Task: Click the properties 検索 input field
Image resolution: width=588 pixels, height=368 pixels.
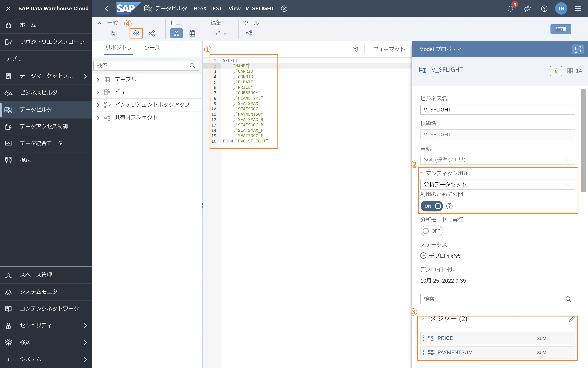Action: coord(497,299)
